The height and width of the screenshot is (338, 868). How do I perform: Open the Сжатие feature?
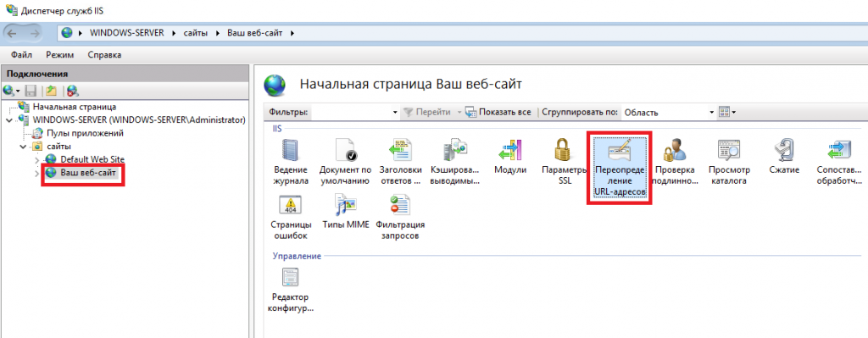click(784, 157)
